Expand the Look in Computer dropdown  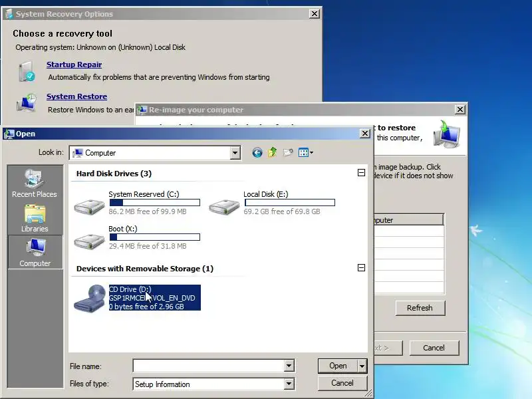(235, 153)
